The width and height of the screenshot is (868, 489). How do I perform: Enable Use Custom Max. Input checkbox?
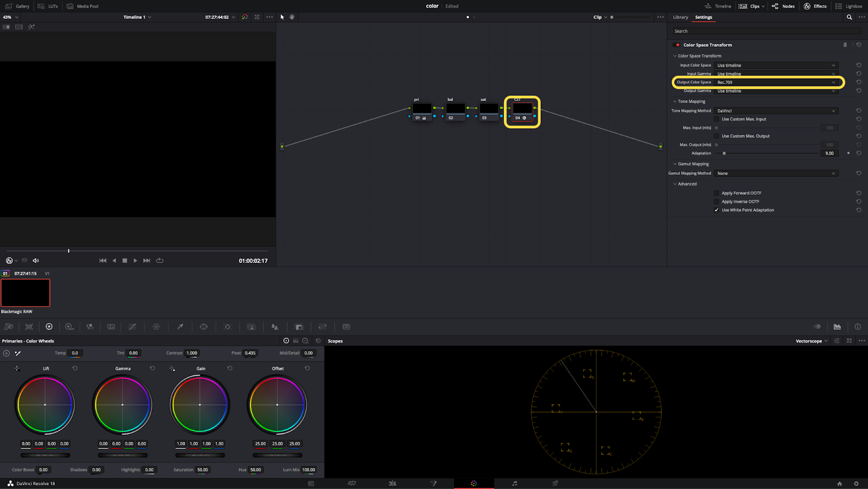[x=716, y=119]
